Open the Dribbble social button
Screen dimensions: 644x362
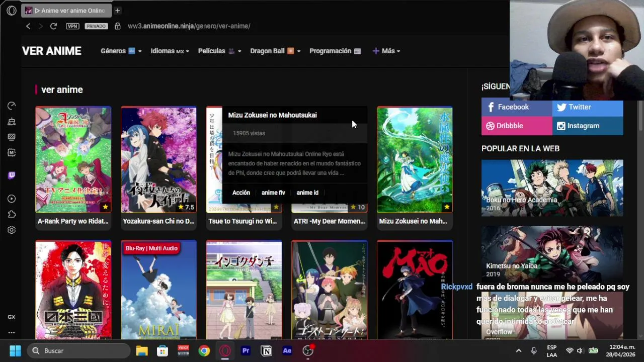point(517,126)
